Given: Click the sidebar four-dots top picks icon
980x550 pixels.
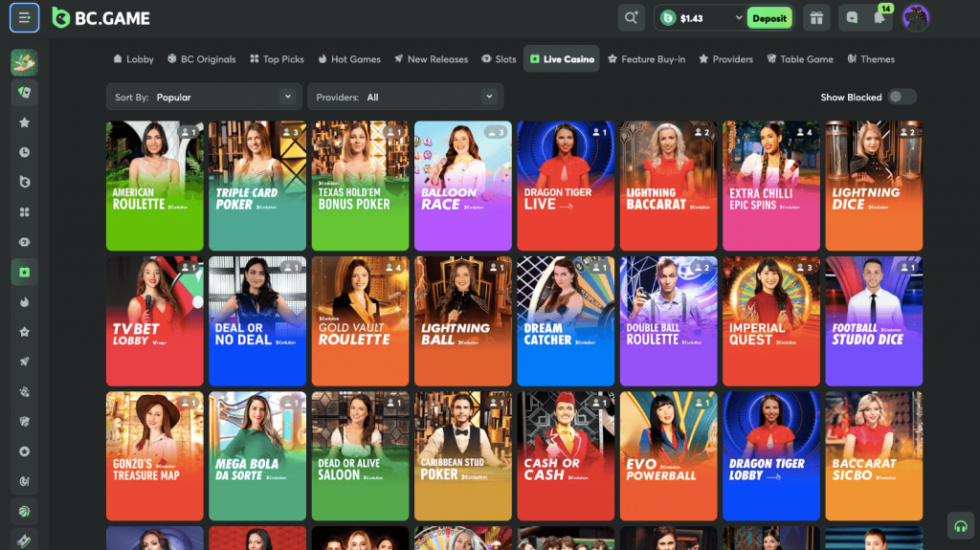Looking at the screenshot, I should coord(24,212).
